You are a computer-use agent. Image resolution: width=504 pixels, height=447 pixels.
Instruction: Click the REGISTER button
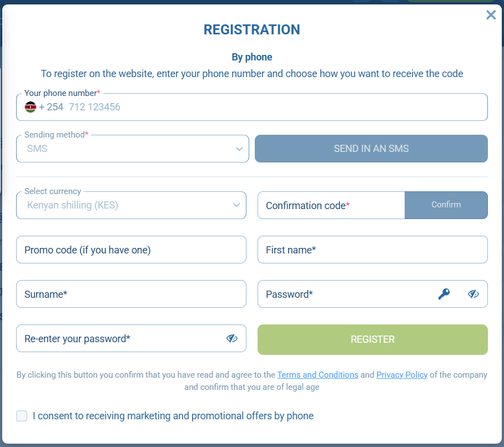tap(372, 339)
